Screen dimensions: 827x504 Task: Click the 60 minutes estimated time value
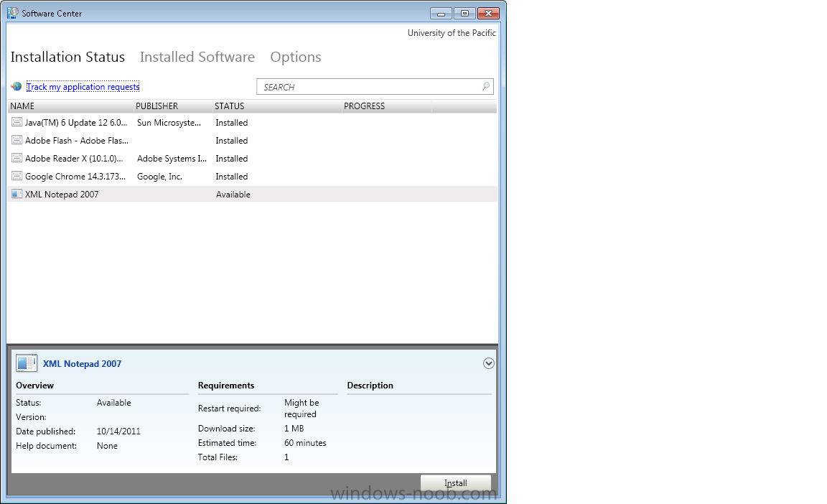[305, 443]
